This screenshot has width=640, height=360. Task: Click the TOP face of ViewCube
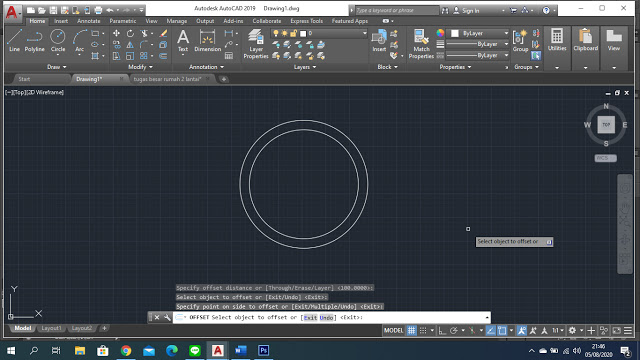click(x=606, y=124)
